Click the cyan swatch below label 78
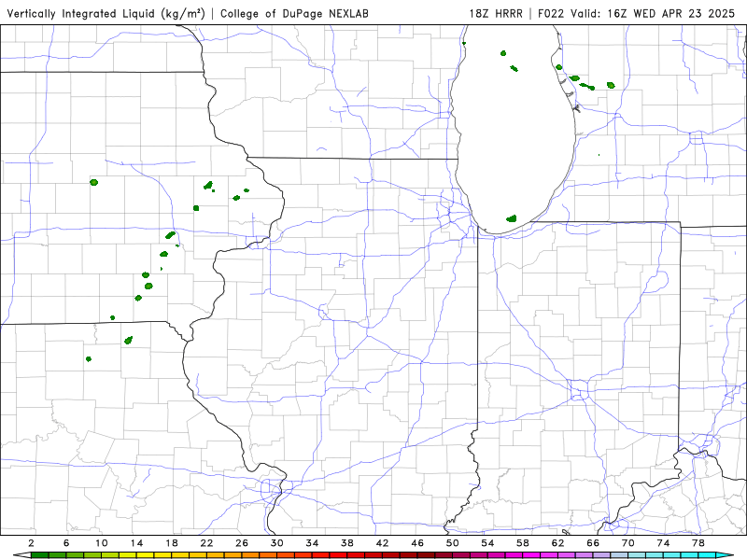Screen dimensions: 747x560 click(x=707, y=555)
